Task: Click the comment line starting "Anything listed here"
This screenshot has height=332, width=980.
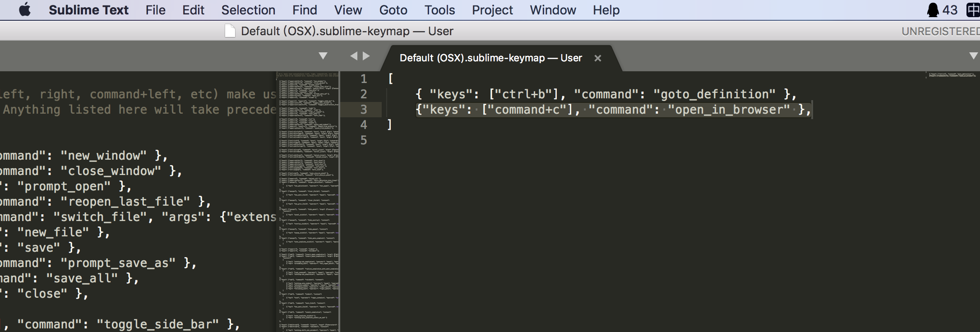Action: (x=139, y=110)
